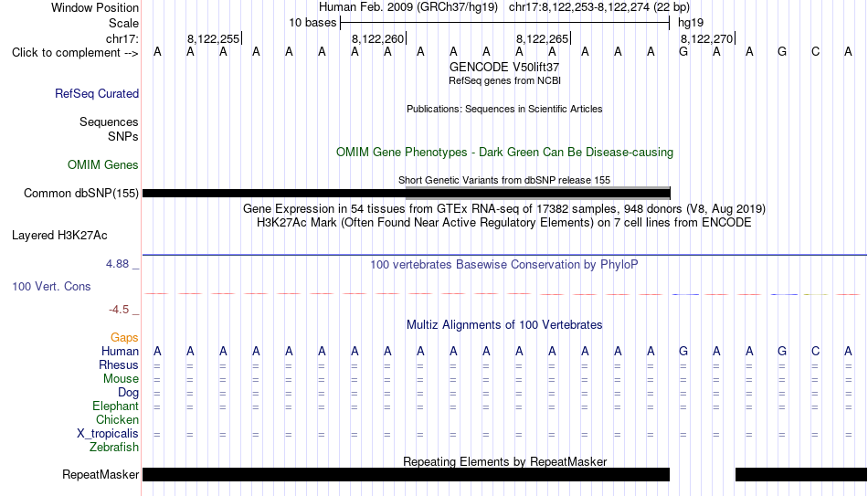Screen dimensions: 868x496
Task: Click the Human species row label
Action: pyautogui.click(x=120, y=351)
